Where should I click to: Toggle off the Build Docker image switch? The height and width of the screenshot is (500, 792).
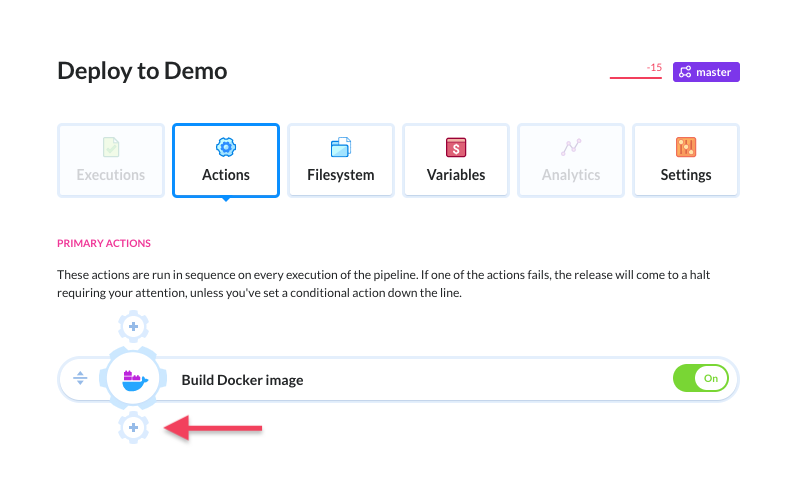[701, 378]
